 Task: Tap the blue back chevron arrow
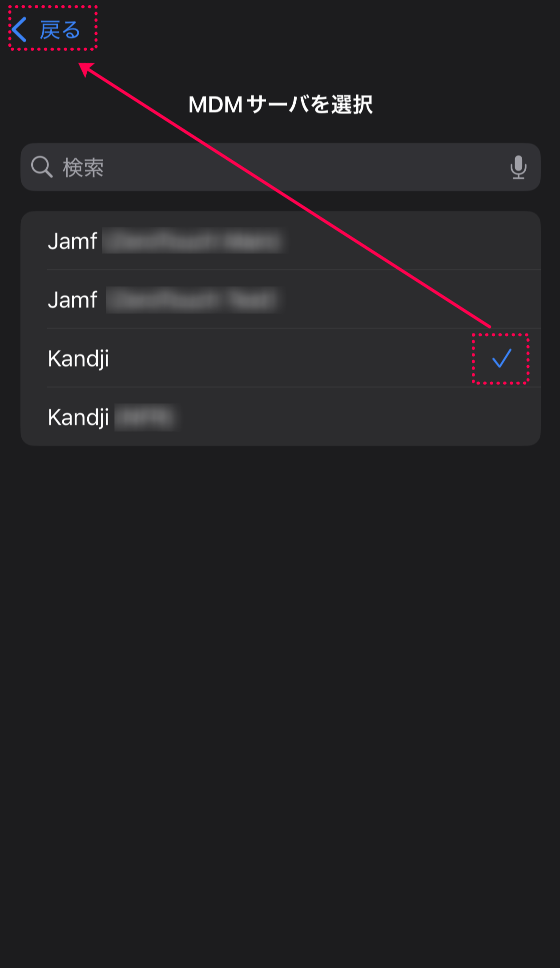click(x=19, y=29)
